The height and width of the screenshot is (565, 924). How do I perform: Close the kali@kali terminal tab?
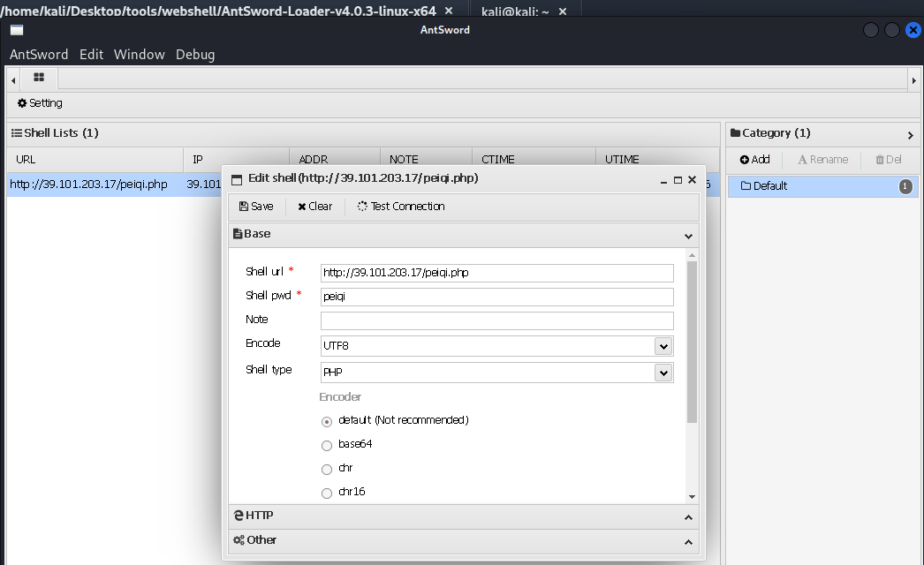click(563, 11)
